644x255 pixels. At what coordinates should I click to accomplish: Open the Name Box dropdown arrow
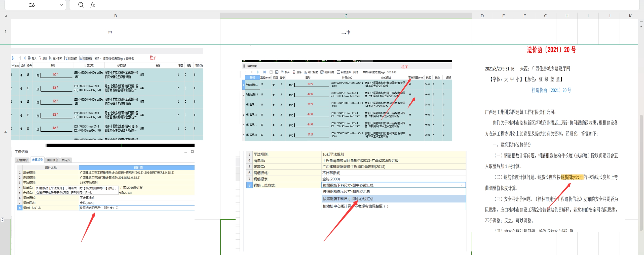click(61, 5)
